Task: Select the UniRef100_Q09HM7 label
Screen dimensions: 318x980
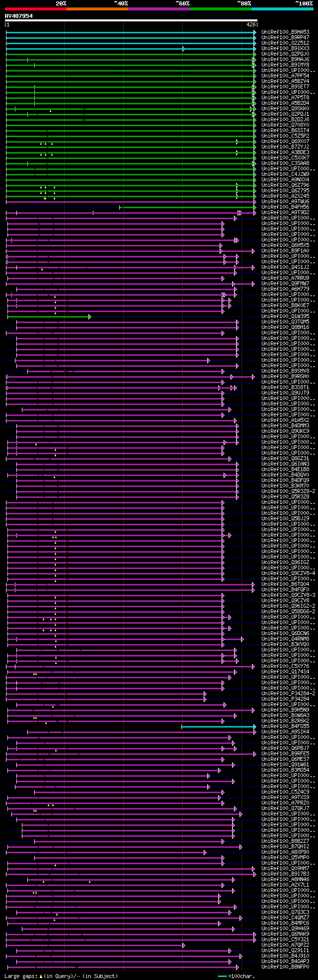Action: [285, 869]
